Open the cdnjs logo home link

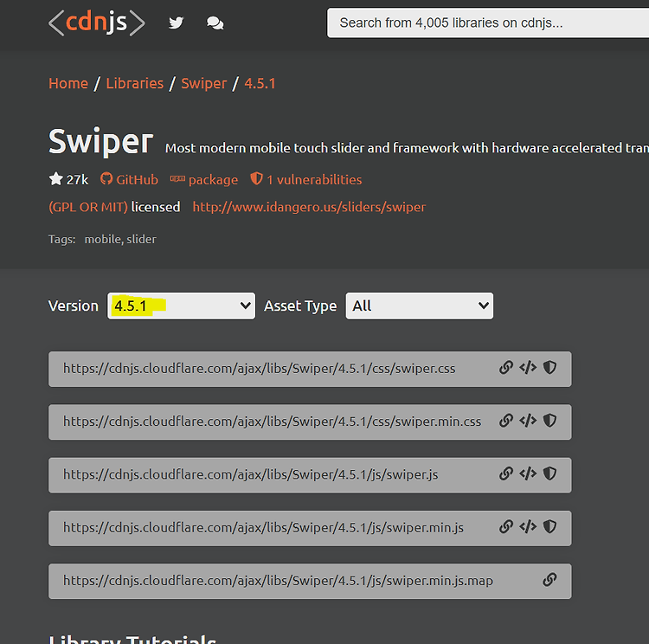click(x=96, y=23)
